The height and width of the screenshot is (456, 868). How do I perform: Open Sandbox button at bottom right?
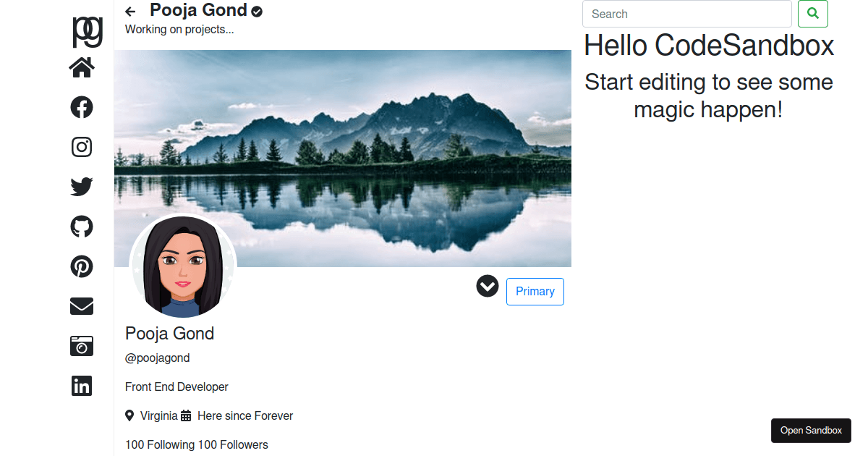point(811,430)
